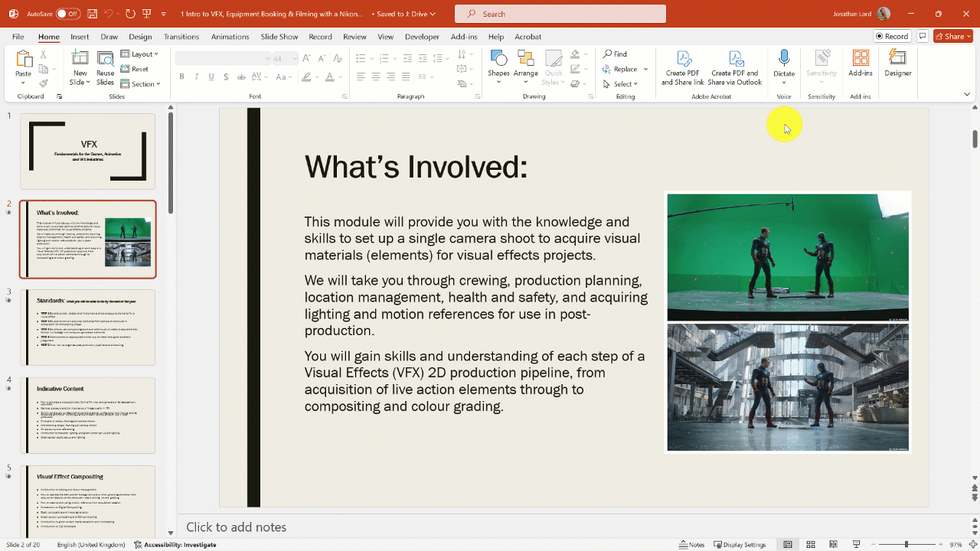
Task: Switch to the Slide Show tab
Action: point(279,37)
